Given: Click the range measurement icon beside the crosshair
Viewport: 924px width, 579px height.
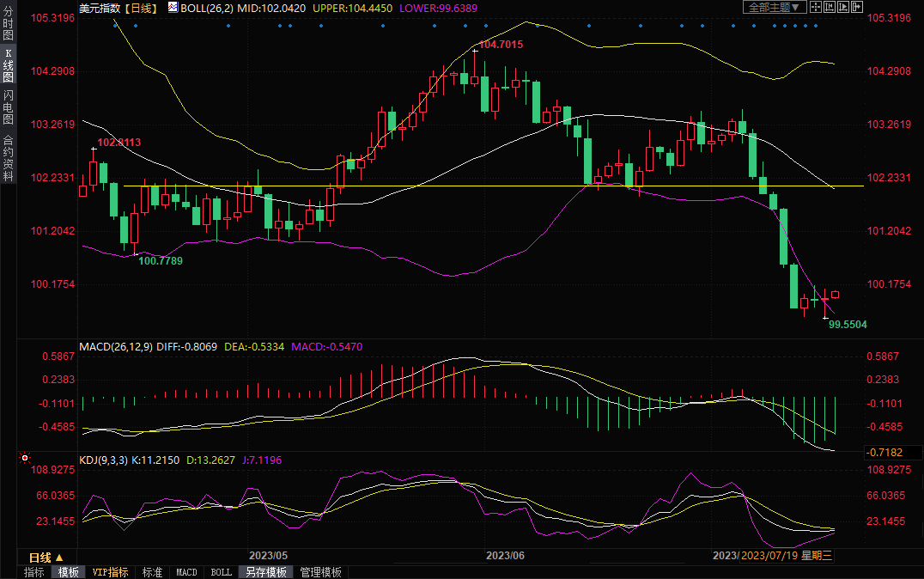Looking at the screenshot, I should coord(828,7).
